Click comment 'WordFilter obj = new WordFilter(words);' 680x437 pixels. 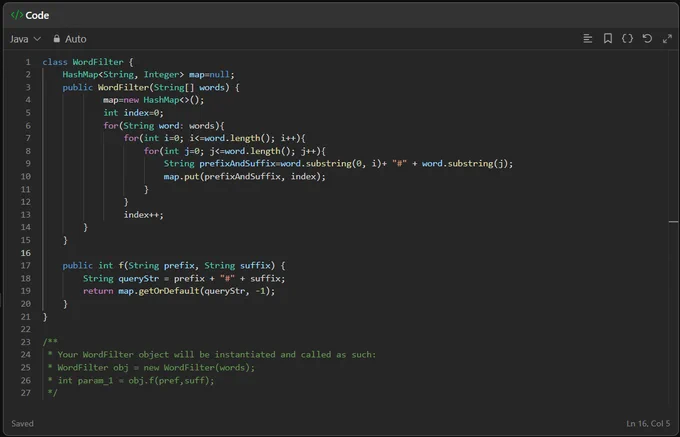[156, 368]
